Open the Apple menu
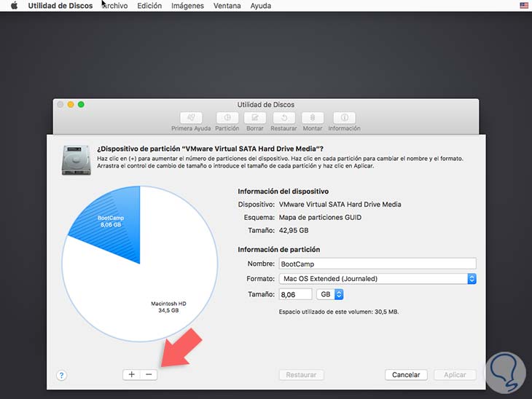 click(14, 6)
